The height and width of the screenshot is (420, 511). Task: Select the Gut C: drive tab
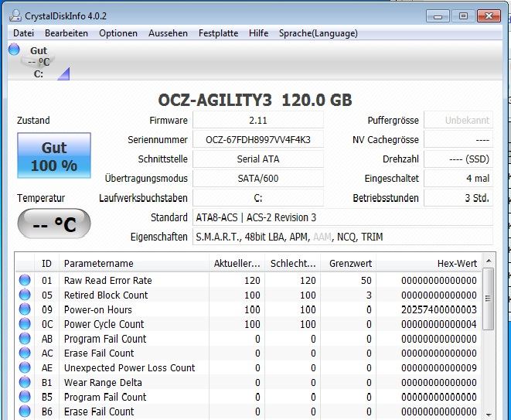click(39, 62)
